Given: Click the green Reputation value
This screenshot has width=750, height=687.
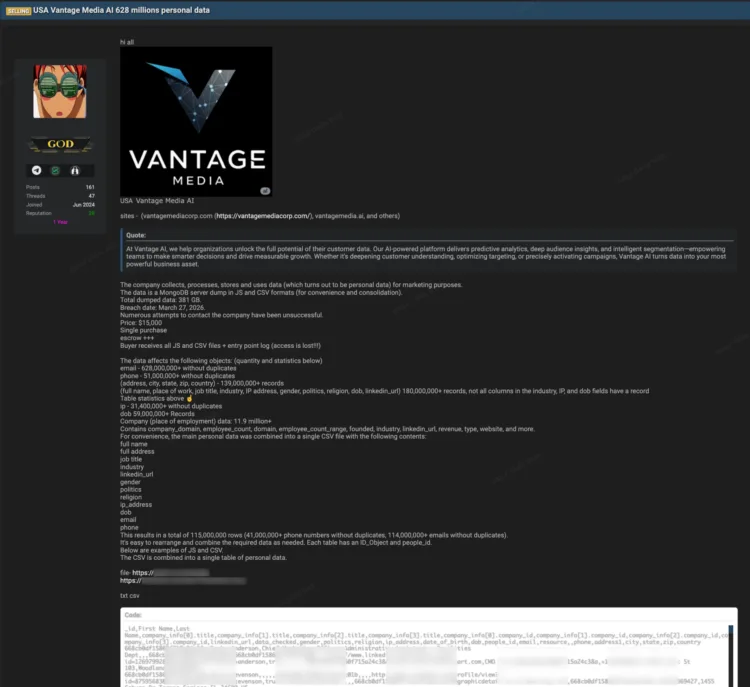Looking at the screenshot, I should (91, 213).
